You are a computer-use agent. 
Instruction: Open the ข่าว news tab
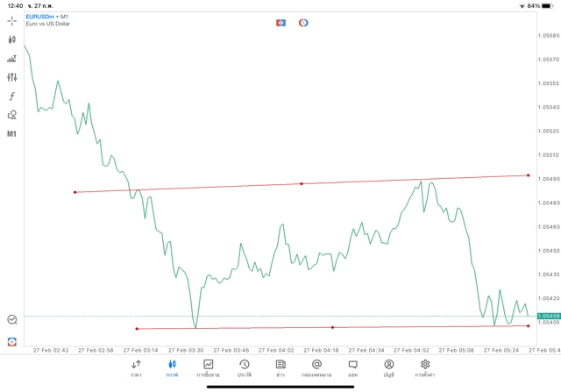(x=280, y=367)
